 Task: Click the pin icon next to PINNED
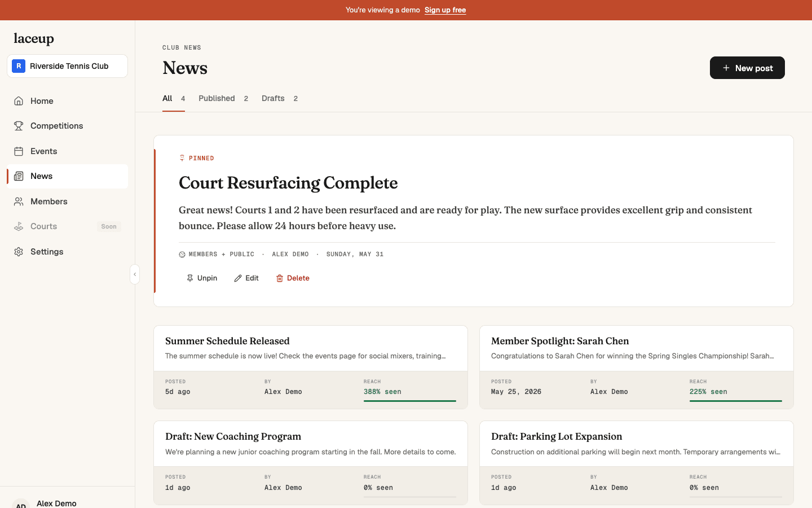click(182, 158)
